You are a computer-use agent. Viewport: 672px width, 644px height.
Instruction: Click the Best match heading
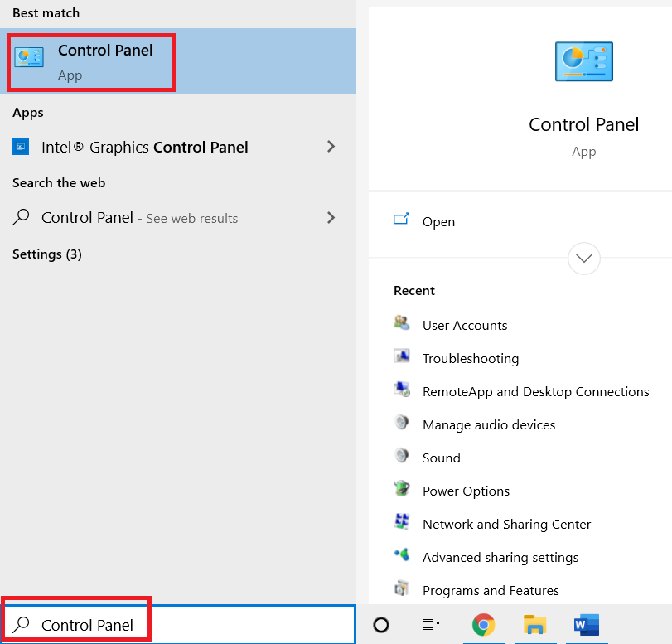click(46, 13)
